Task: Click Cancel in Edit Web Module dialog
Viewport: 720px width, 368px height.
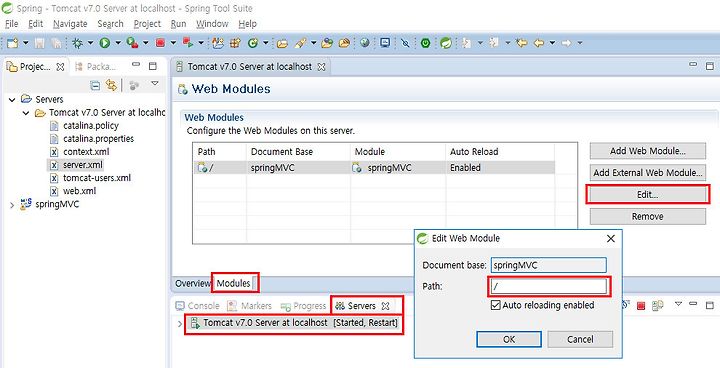Action: point(580,340)
